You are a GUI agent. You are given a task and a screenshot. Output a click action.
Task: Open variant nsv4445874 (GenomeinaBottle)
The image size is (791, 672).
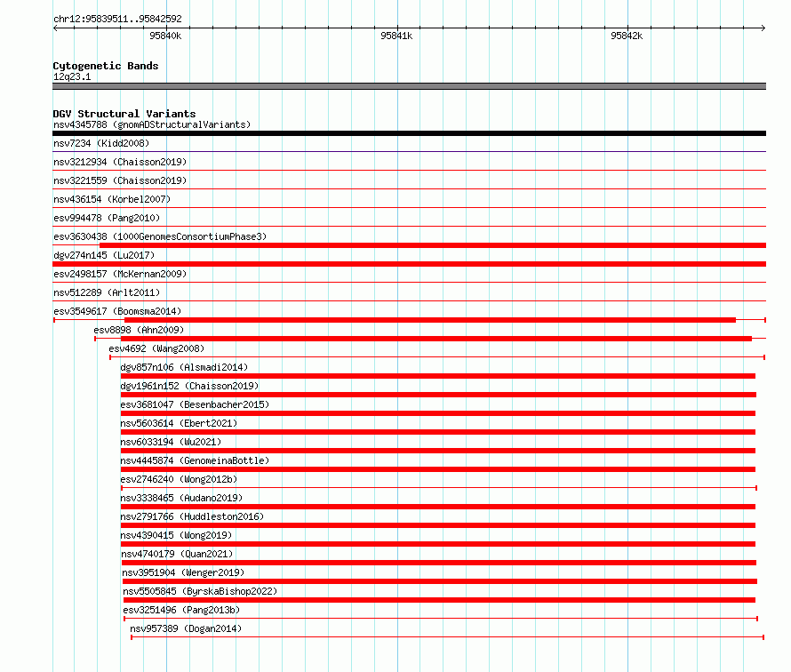pyautogui.click(x=195, y=460)
